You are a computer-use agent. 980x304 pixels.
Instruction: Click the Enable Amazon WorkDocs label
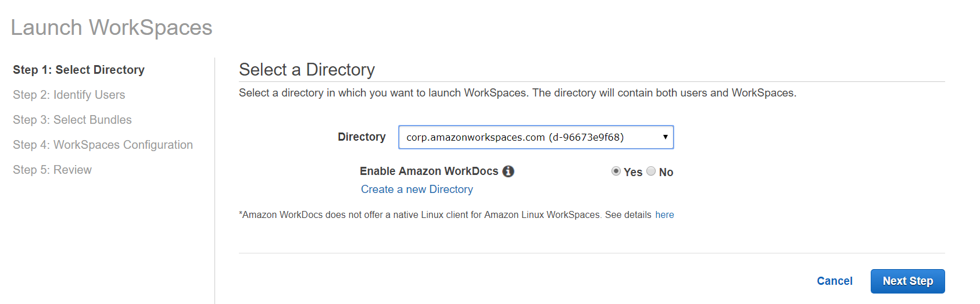coord(429,171)
